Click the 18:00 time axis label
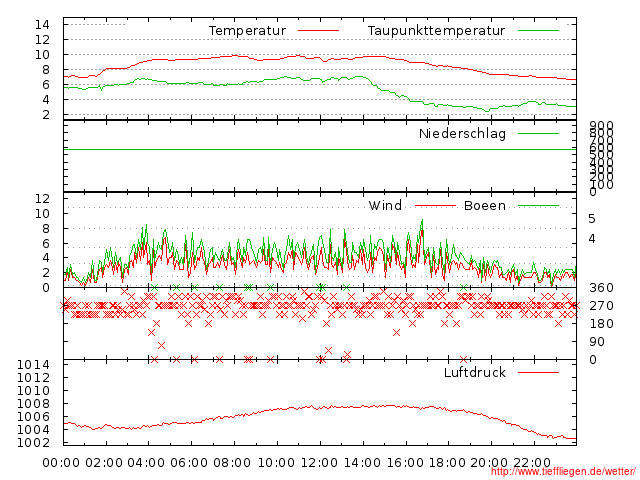 click(x=447, y=463)
